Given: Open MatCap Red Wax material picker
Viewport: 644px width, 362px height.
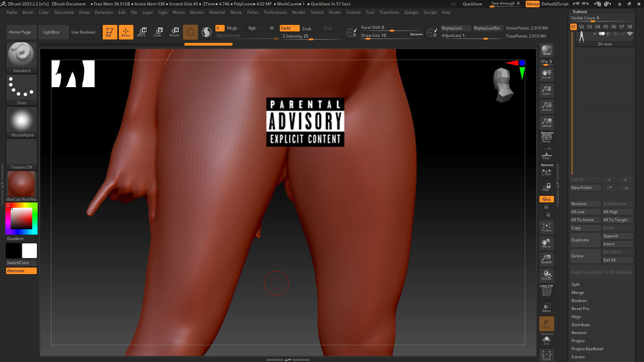Looking at the screenshot, I should point(21,186).
